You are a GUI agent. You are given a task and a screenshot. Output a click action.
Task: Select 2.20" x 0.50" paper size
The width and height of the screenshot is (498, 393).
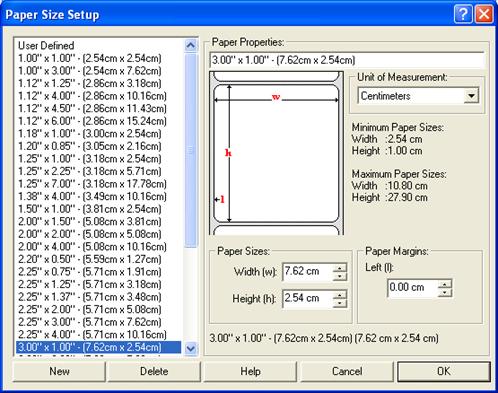pos(99,259)
